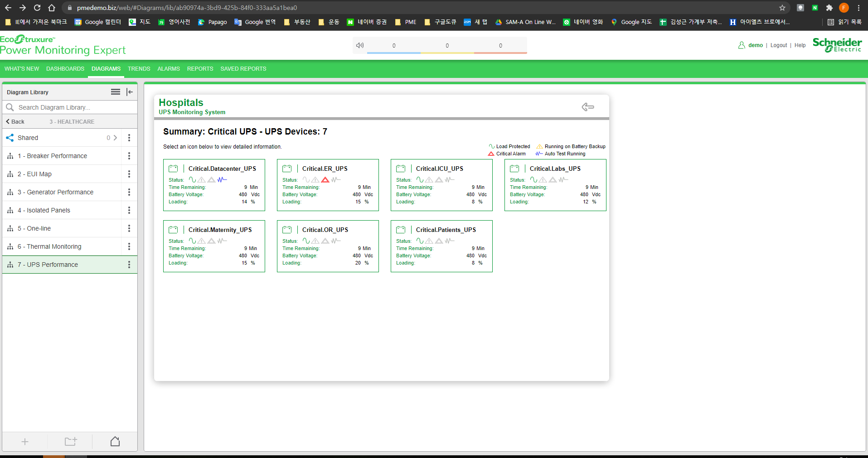Image resolution: width=868 pixels, height=458 pixels.
Task: Click the yellow medium-priority alarm counter
Action: tap(447, 46)
